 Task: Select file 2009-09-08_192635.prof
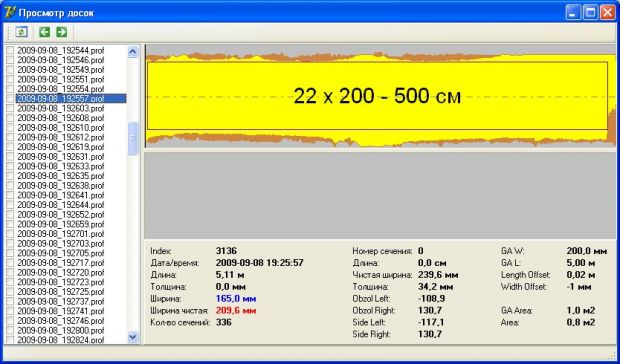point(61,175)
